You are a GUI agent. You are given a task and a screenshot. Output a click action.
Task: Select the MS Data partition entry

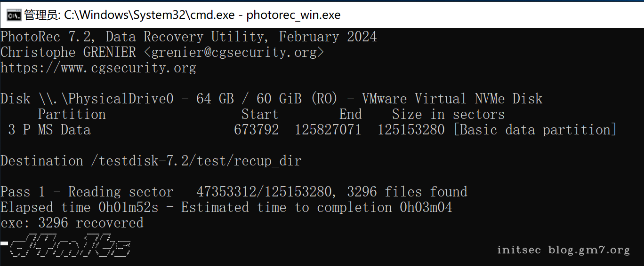(64, 130)
